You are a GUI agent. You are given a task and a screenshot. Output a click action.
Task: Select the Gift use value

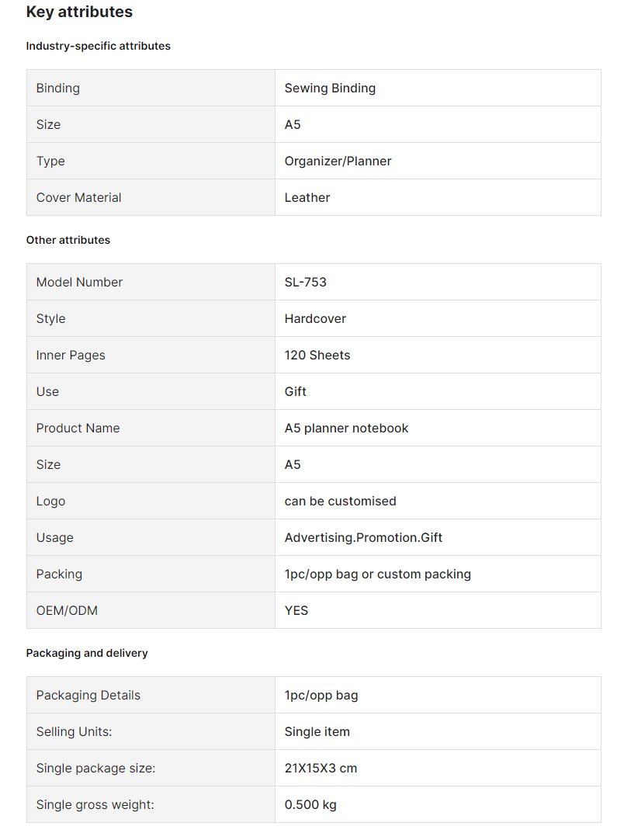click(x=295, y=391)
